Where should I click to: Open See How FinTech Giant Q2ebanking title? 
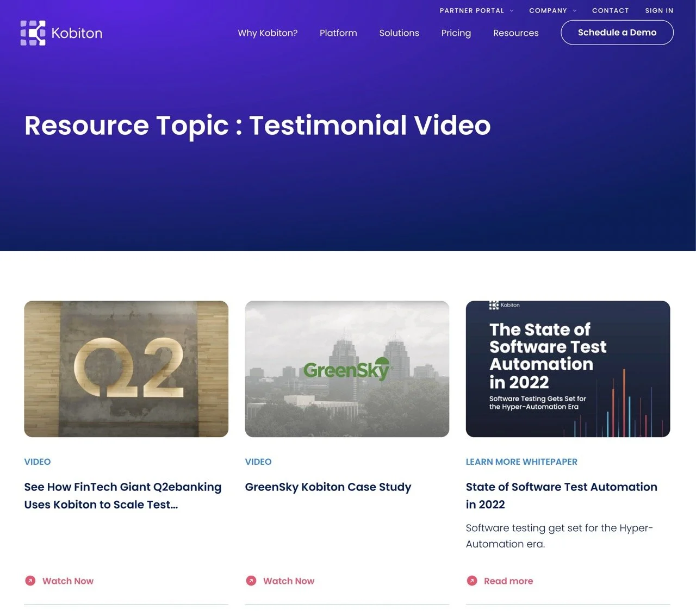pos(123,496)
